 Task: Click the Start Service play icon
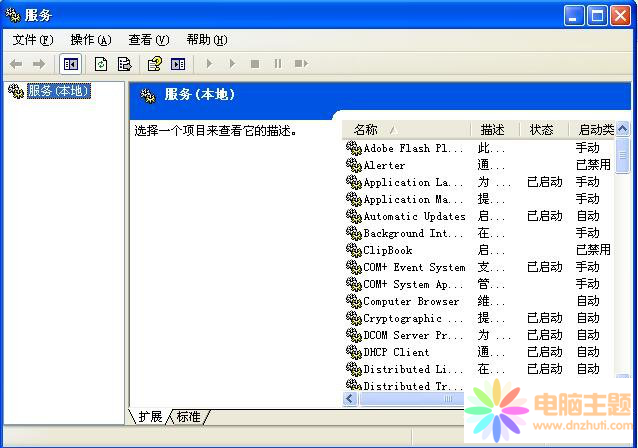tap(209, 64)
